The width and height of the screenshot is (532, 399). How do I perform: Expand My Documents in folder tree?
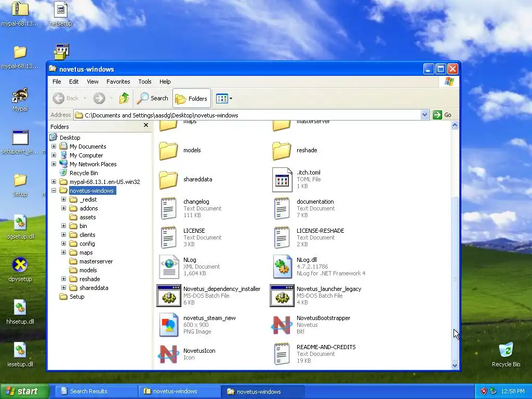pyautogui.click(x=54, y=146)
